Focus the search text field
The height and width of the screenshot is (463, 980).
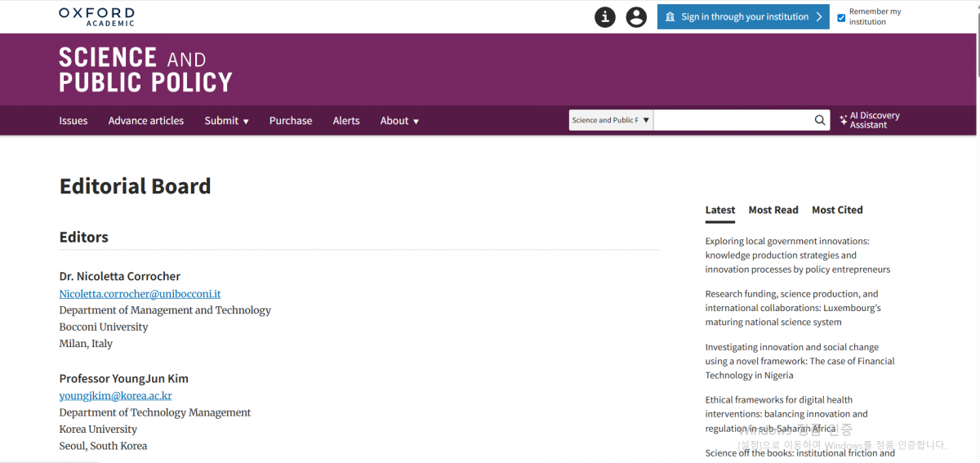pyautogui.click(x=733, y=120)
